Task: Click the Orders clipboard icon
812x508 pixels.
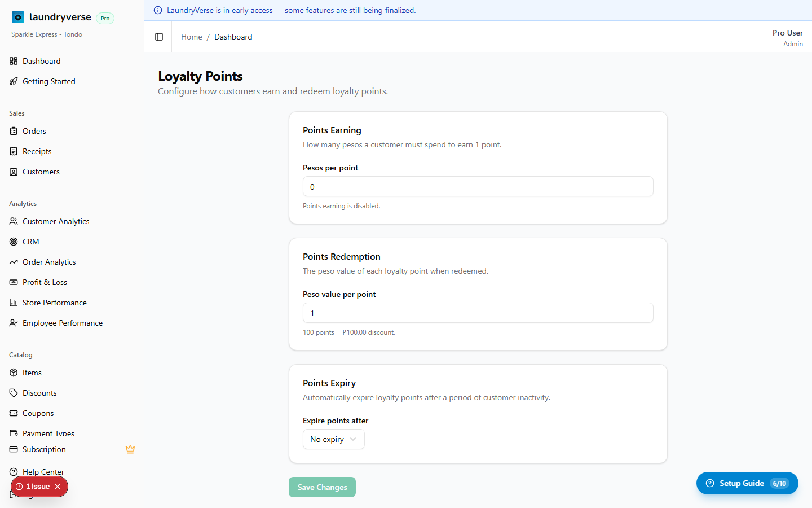Action: [x=14, y=131]
